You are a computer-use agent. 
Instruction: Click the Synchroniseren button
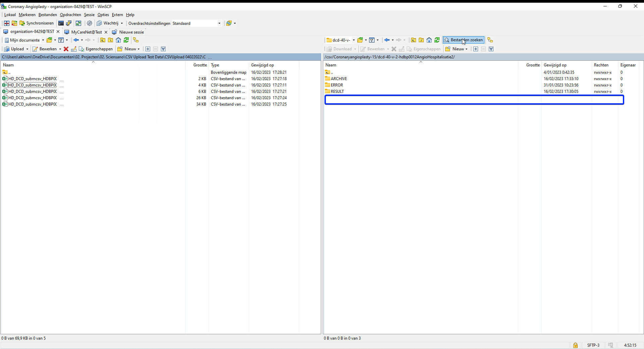pyautogui.click(x=37, y=23)
